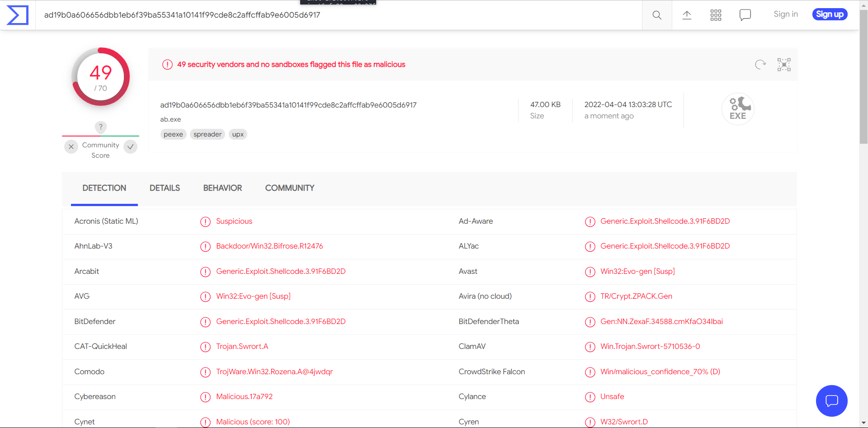Viewport: 868px width, 428px height.
Task: Click the EXE file type icon
Action: (738, 109)
